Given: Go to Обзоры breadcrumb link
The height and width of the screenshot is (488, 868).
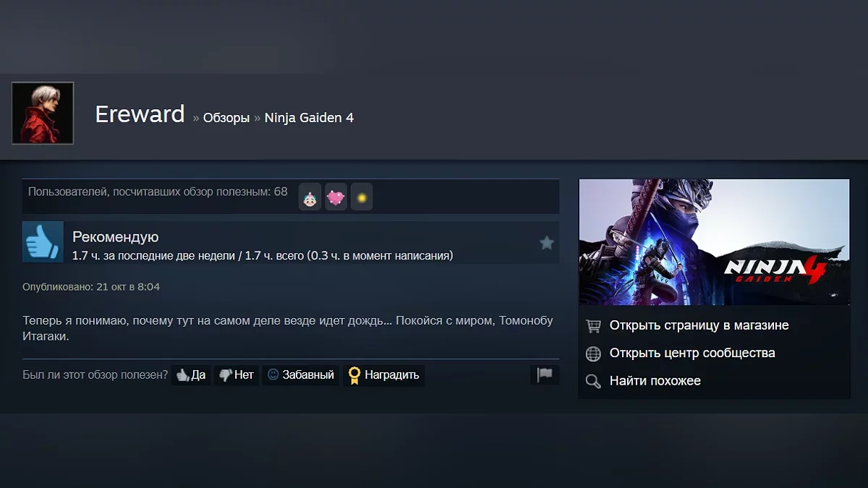Looking at the screenshot, I should tap(226, 117).
